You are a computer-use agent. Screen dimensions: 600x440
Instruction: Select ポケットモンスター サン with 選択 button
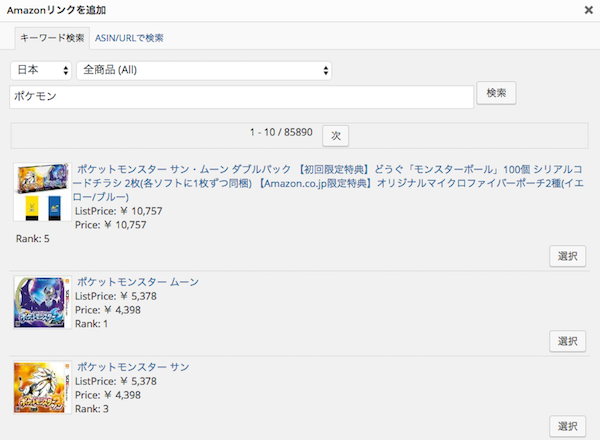567,426
